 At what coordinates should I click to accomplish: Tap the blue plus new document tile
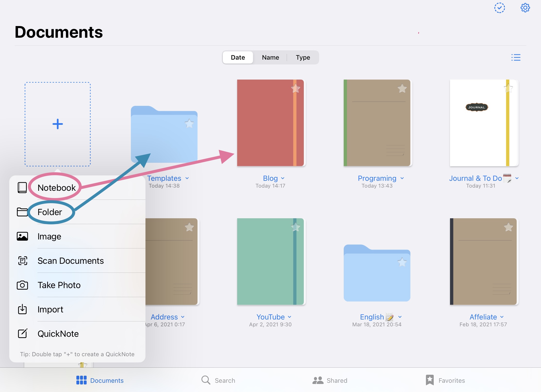click(x=58, y=124)
